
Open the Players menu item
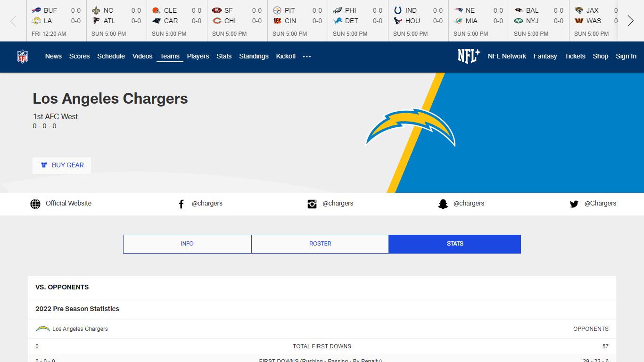[x=198, y=56]
